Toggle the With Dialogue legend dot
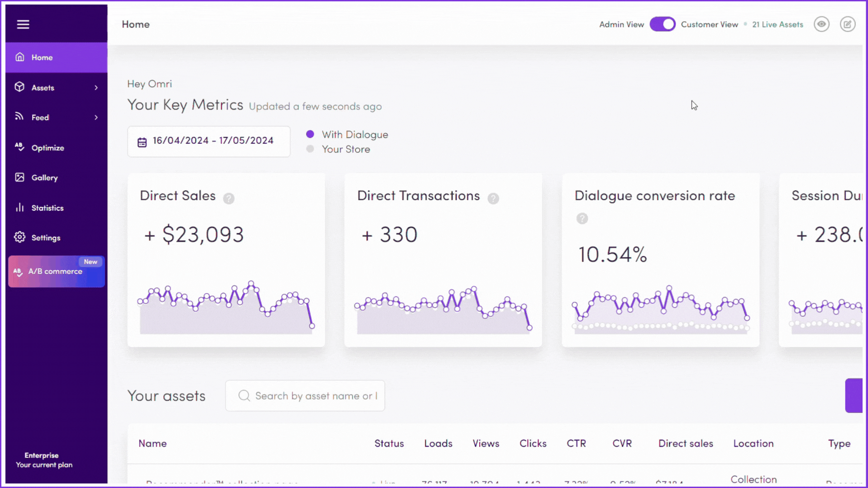 click(310, 134)
